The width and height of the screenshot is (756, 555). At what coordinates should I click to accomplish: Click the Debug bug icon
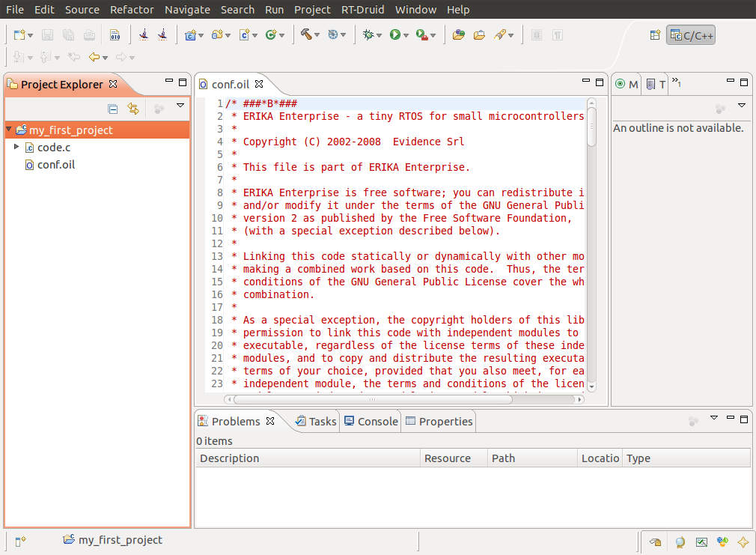pyautogui.click(x=368, y=34)
